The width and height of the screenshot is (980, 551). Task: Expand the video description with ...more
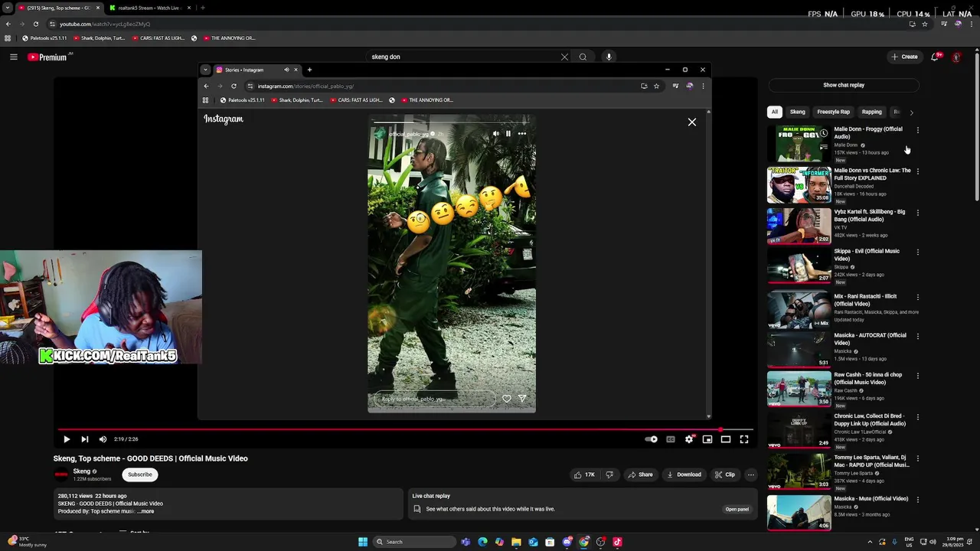coord(145,511)
